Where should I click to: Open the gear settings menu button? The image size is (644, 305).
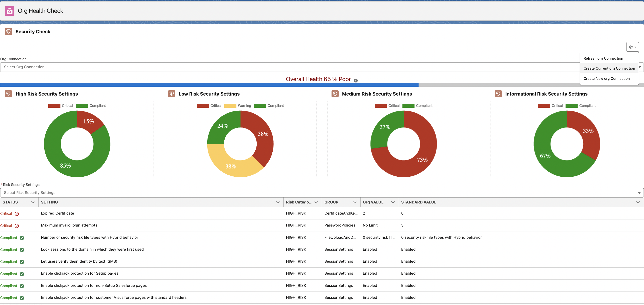click(632, 47)
